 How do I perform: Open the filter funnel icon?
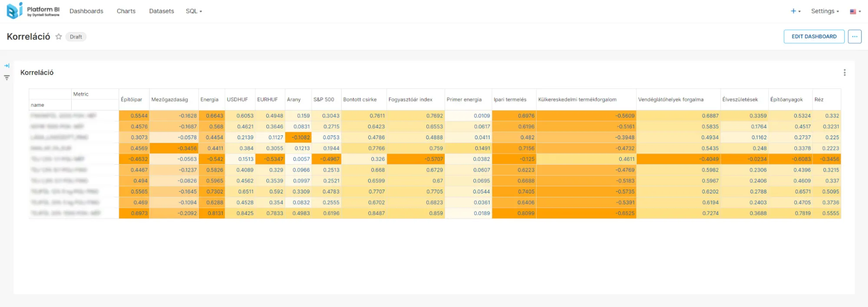[7, 78]
